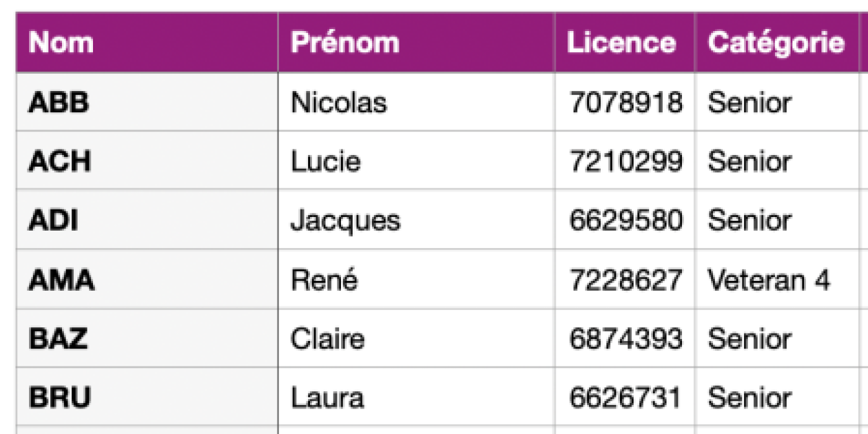Screen dimensions: 868x434
Task: Click the Catégorie column header
Action: 777,42
